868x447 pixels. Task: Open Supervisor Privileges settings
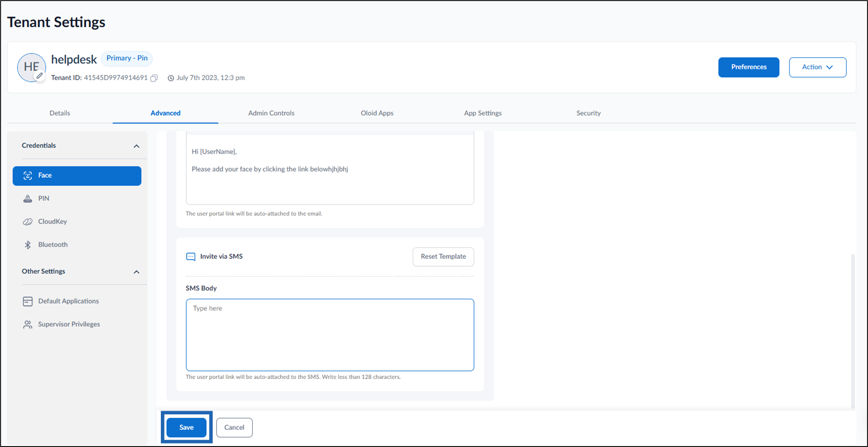(x=77, y=324)
